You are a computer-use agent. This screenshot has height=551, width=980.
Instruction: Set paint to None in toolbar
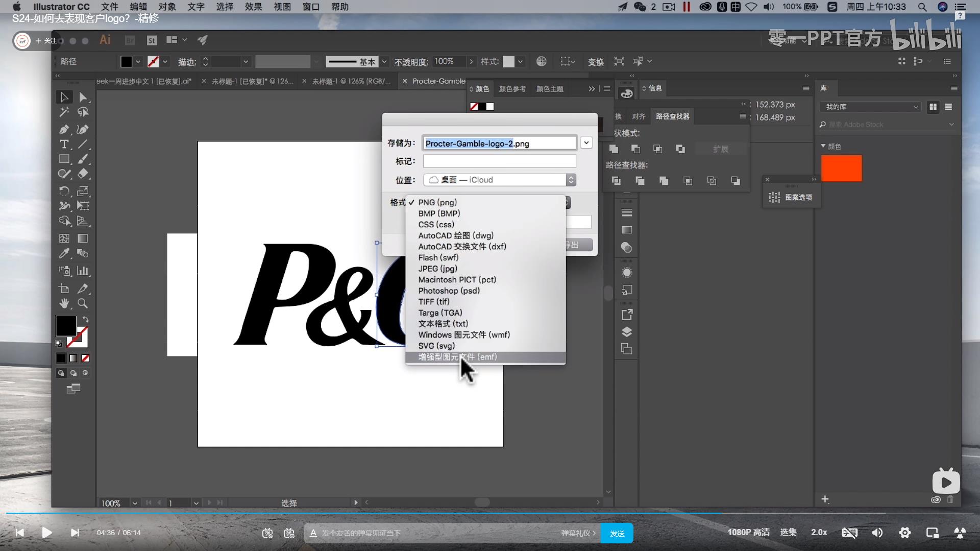[x=85, y=358]
